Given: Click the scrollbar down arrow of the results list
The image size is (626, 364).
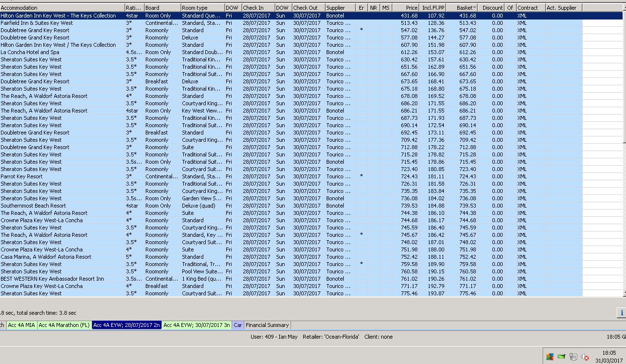Looking at the screenshot, I should (624, 293).
